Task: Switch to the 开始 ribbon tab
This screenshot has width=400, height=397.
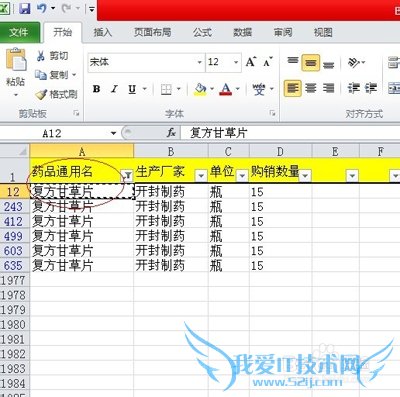Action: tap(63, 32)
